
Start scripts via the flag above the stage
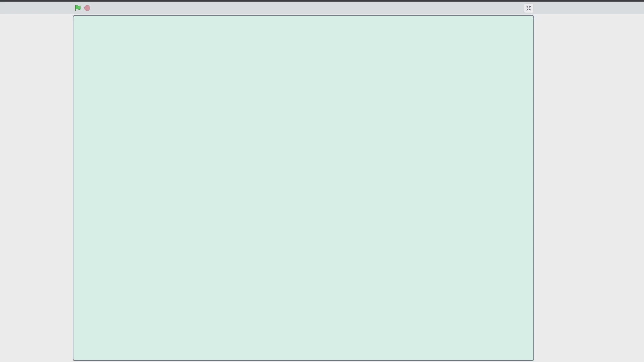click(x=78, y=8)
